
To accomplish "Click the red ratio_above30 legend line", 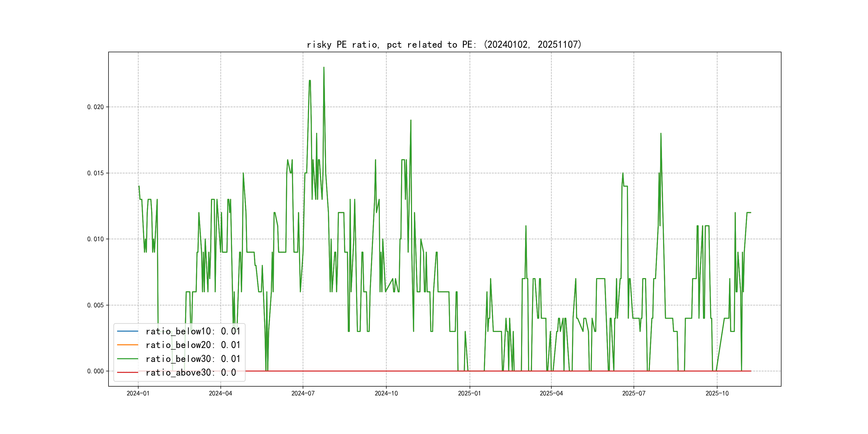I will tap(127, 372).
